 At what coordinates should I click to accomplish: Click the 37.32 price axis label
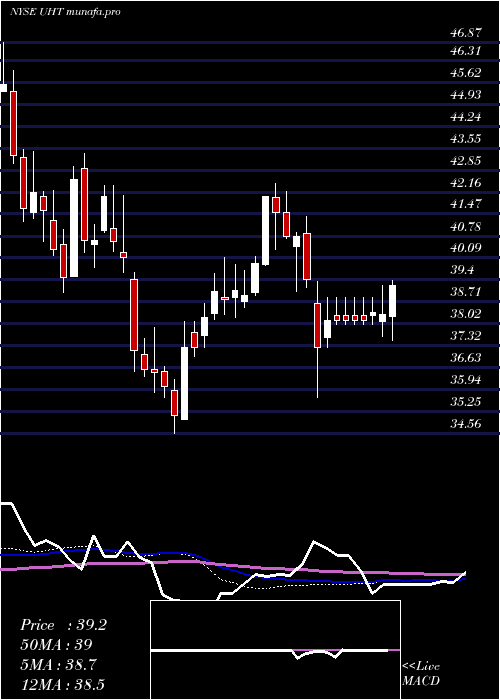(465, 336)
